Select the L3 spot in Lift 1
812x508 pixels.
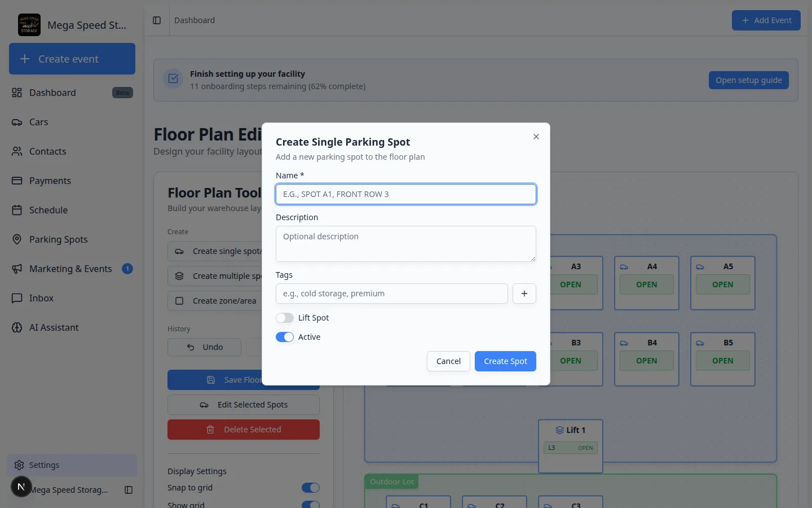(571, 448)
